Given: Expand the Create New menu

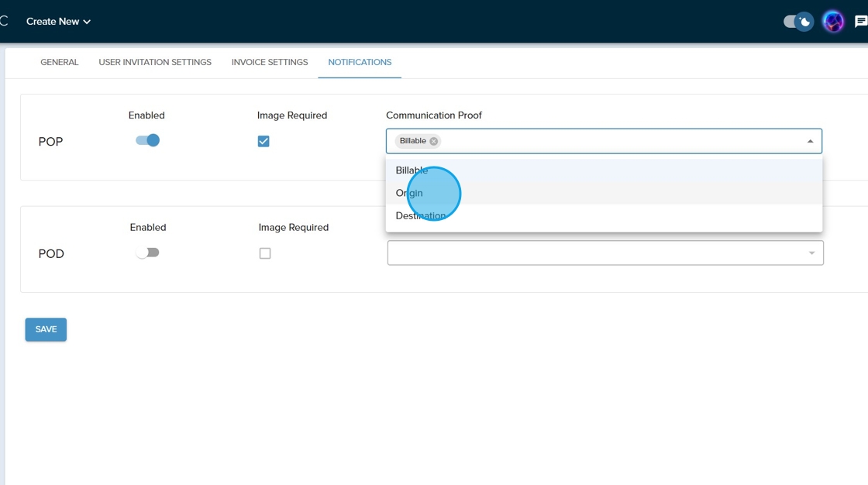Looking at the screenshot, I should [x=58, y=22].
